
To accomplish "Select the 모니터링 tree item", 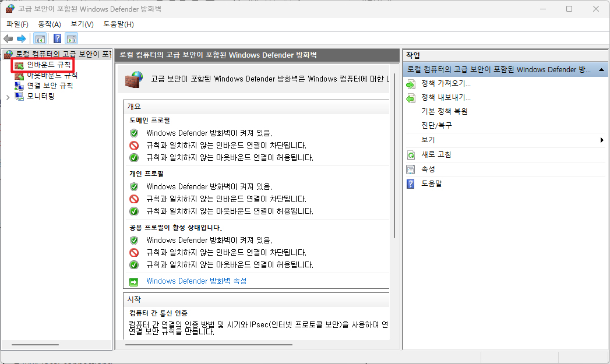I will pyautogui.click(x=40, y=96).
